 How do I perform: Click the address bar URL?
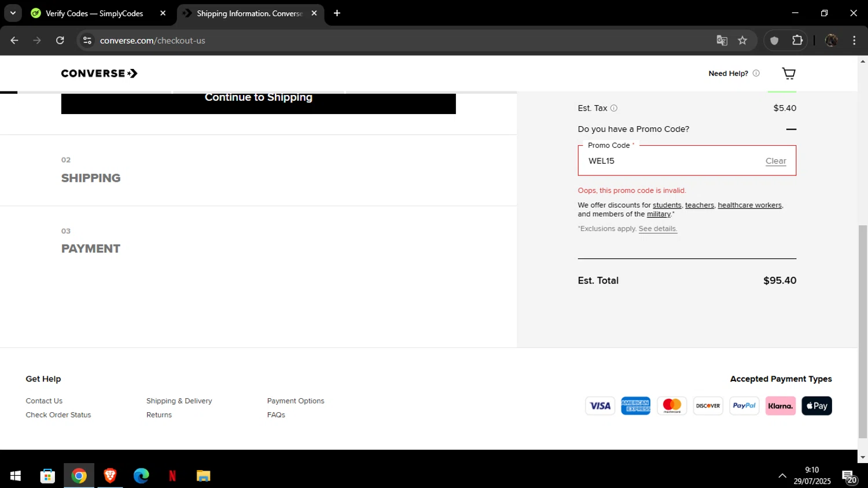coord(152,41)
